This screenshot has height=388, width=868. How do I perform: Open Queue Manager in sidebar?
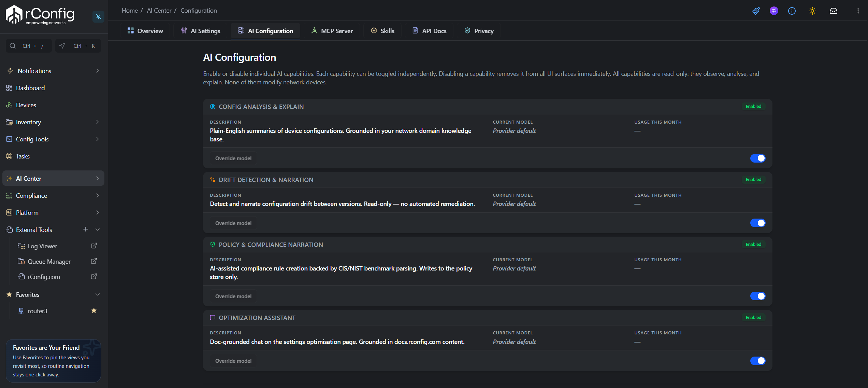(49, 261)
